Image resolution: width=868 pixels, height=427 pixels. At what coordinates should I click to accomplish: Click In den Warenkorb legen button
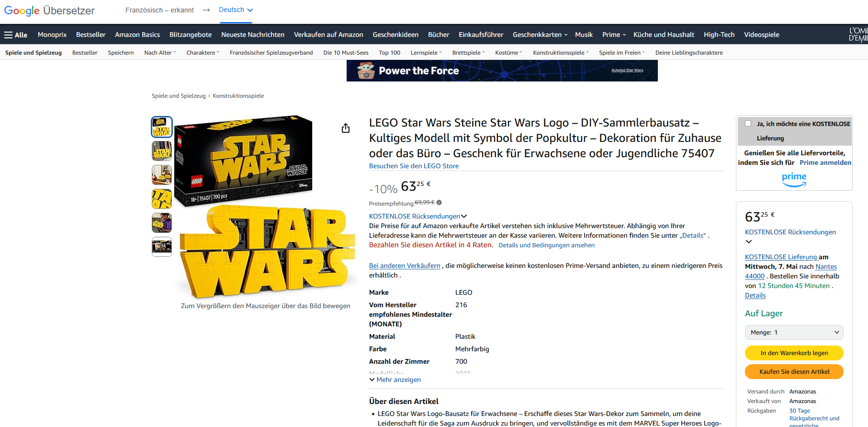tap(794, 353)
